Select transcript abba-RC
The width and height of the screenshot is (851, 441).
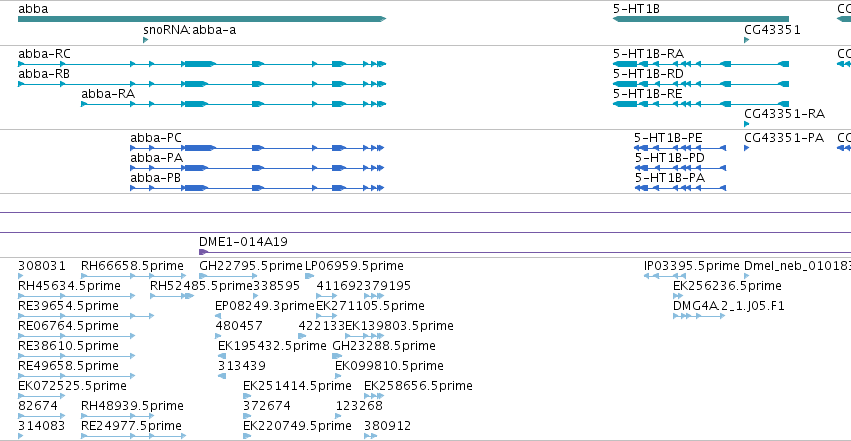(44, 54)
